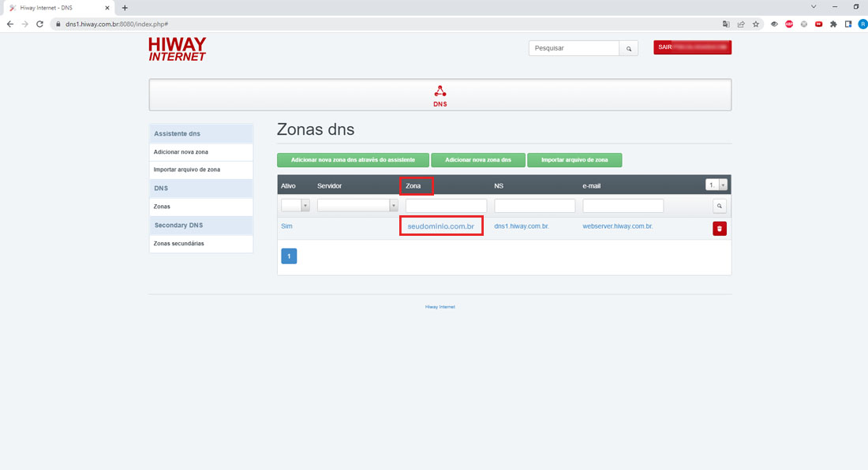The height and width of the screenshot is (470, 868).
Task: Click the magnifier beside Pesquisar field
Action: pos(628,49)
